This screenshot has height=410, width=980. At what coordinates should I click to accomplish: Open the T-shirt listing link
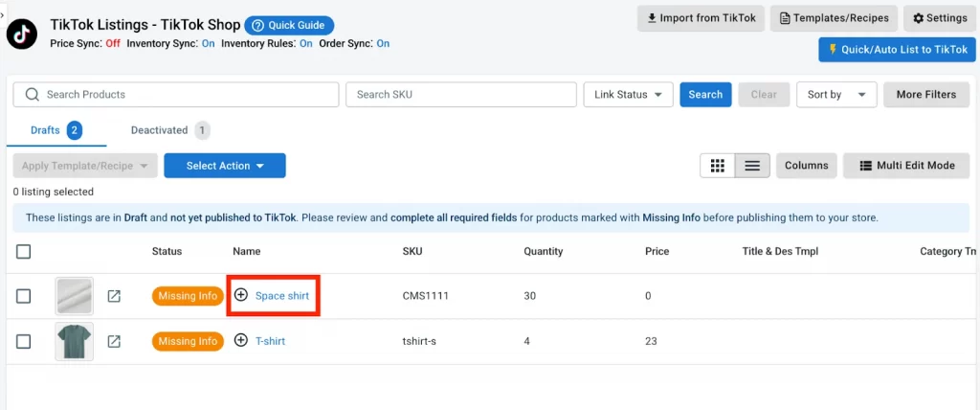270,341
